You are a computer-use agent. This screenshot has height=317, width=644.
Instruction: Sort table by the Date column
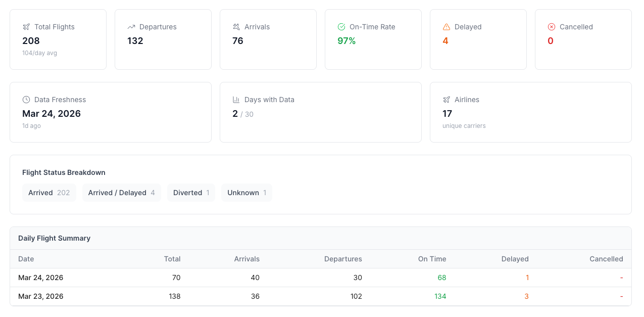(26, 259)
